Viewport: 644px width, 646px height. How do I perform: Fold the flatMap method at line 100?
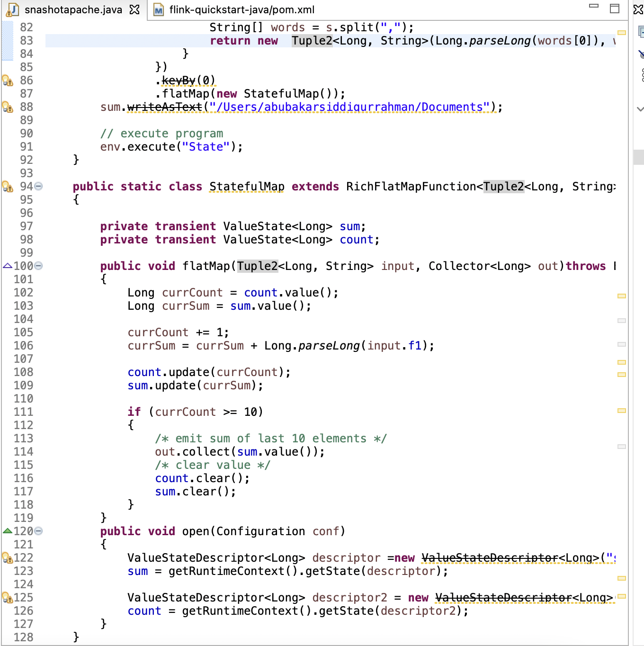39,266
